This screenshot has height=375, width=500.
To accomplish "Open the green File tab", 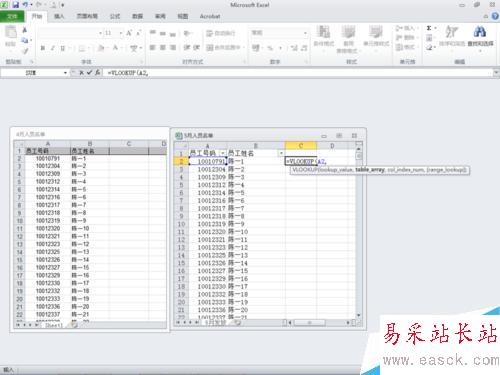I will (12, 16).
